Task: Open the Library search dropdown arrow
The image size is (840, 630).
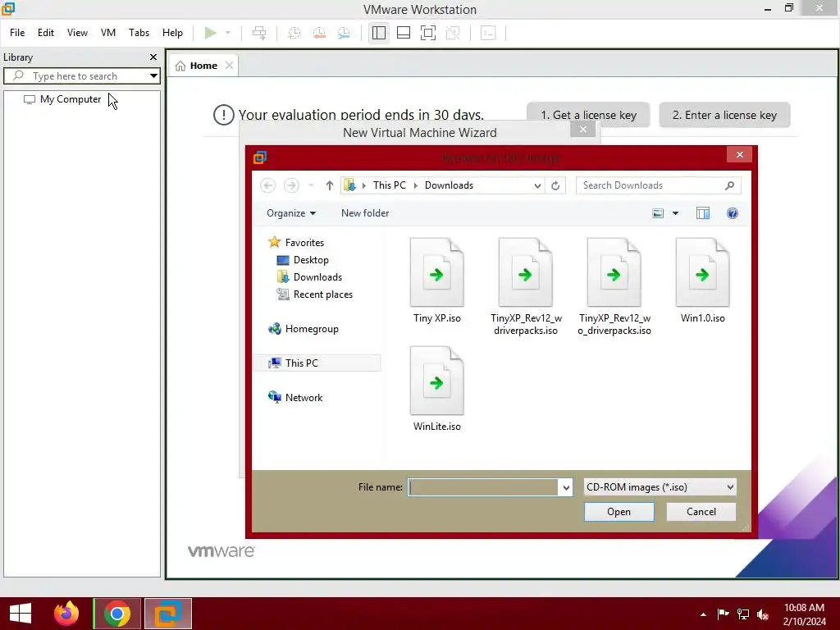Action: pyautogui.click(x=153, y=76)
